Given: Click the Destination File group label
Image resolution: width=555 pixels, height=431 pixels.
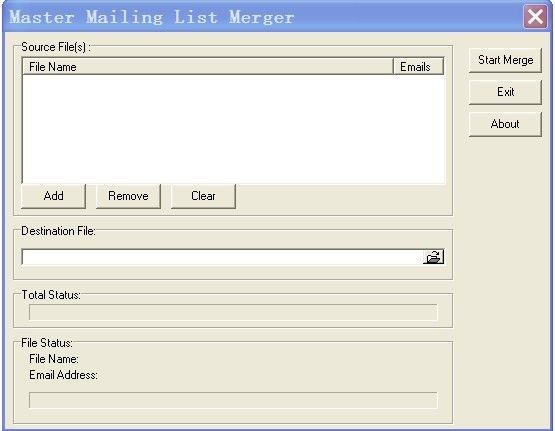Looking at the screenshot, I should 58,231.
